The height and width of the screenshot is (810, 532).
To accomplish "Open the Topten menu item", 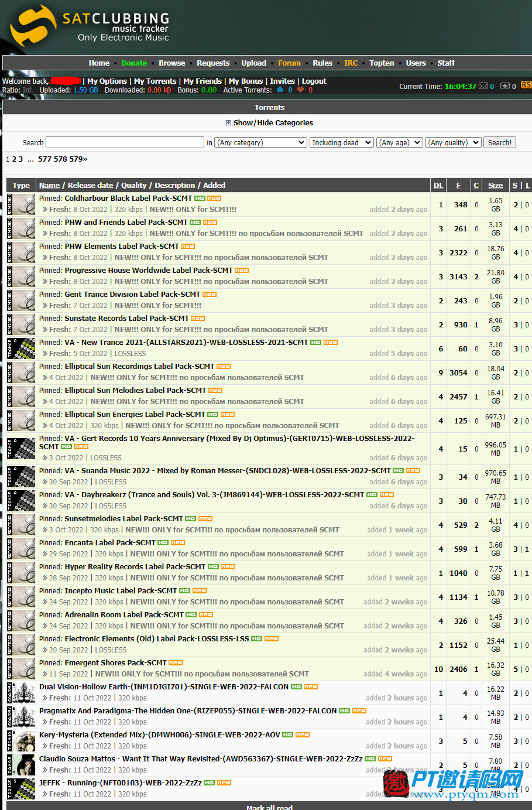I will pyautogui.click(x=382, y=63).
